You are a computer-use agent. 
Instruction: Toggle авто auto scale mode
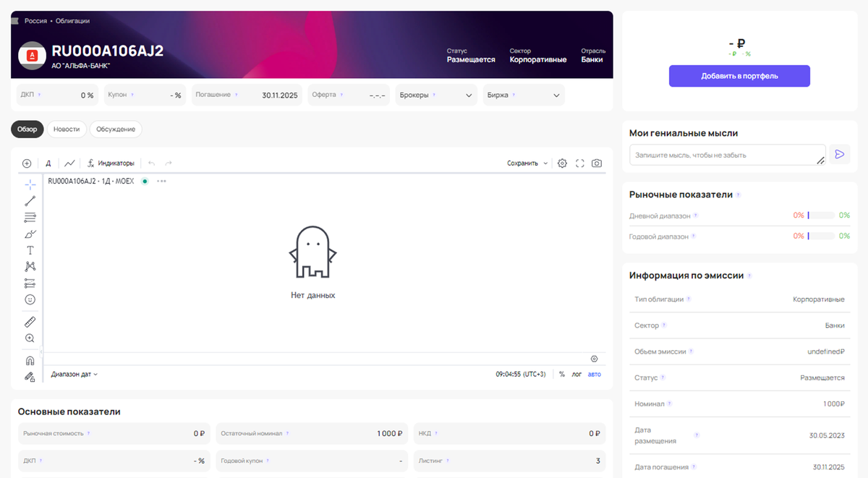[x=594, y=375]
